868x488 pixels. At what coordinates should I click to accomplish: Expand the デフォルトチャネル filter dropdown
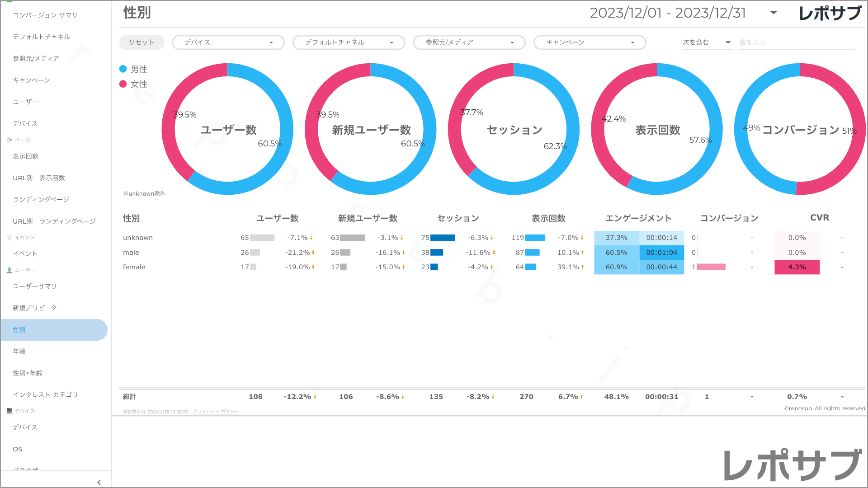pyautogui.click(x=349, y=42)
